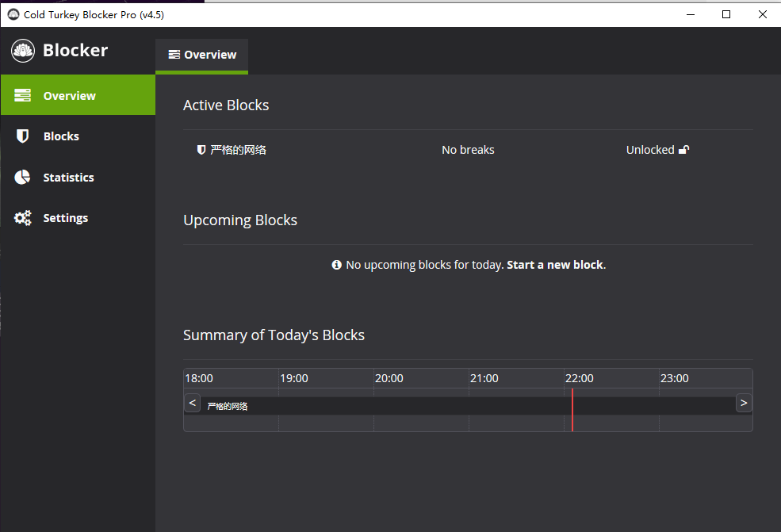Screen dimensions: 781x532
Task: Minimize the Cold Turkey Blocker window
Action: [691, 14]
